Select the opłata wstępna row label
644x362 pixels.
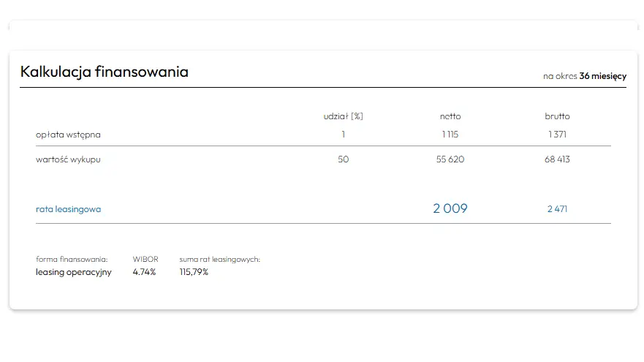(68, 135)
